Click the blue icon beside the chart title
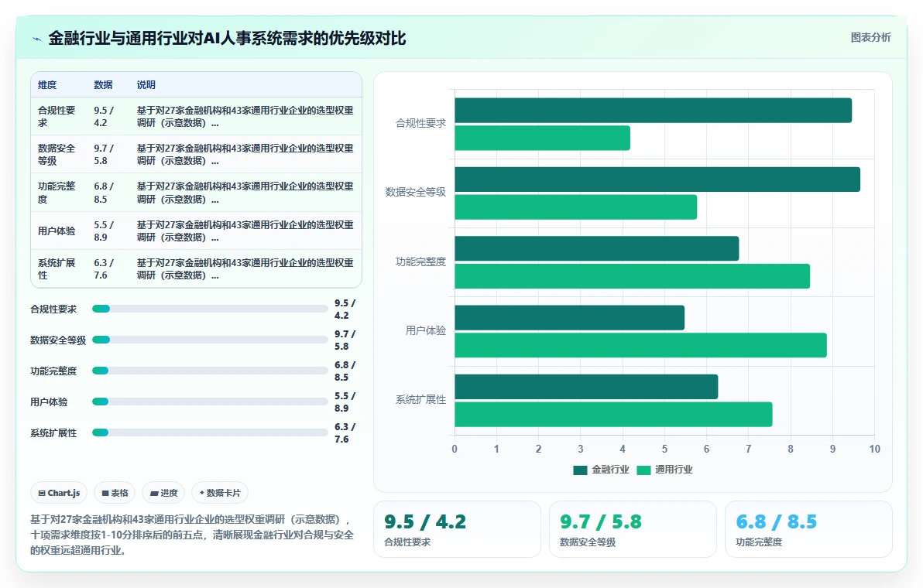Viewport: 923px width, 588px height. pyautogui.click(x=36, y=39)
